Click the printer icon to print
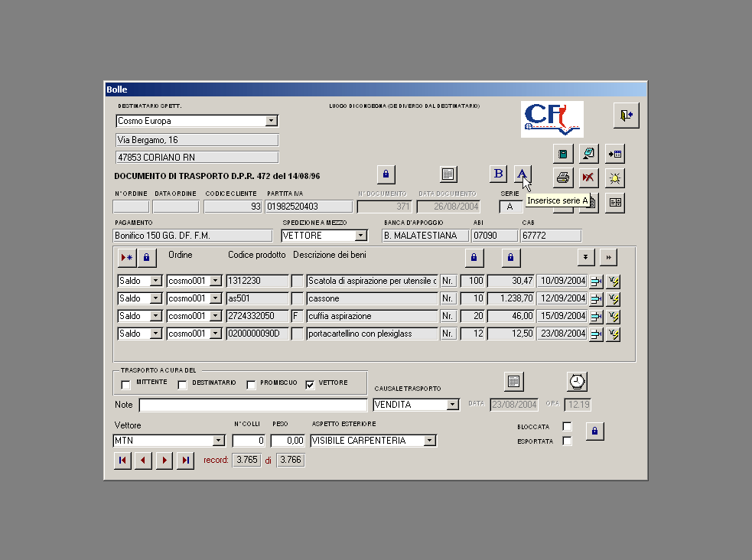Image resolution: width=752 pixels, height=560 pixels. point(563,178)
